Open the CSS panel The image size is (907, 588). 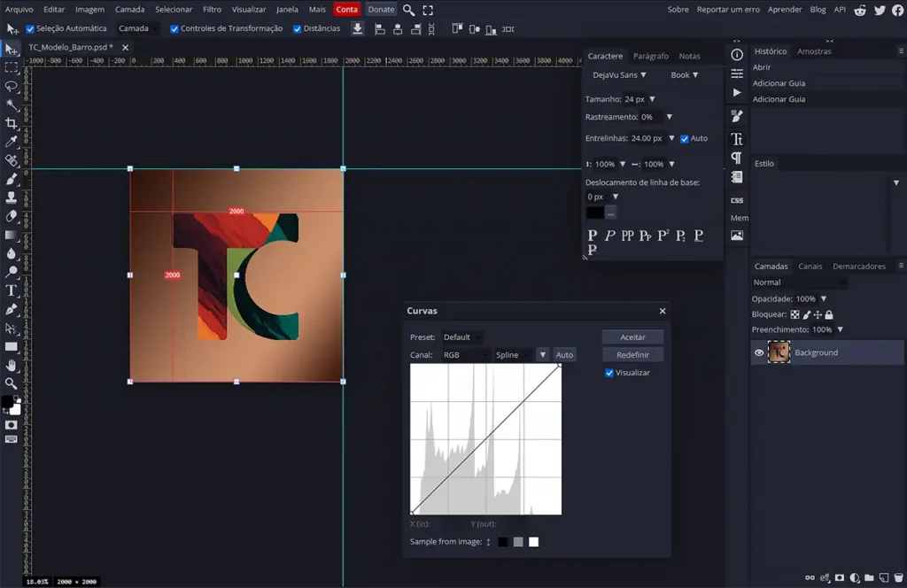[x=737, y=200]
